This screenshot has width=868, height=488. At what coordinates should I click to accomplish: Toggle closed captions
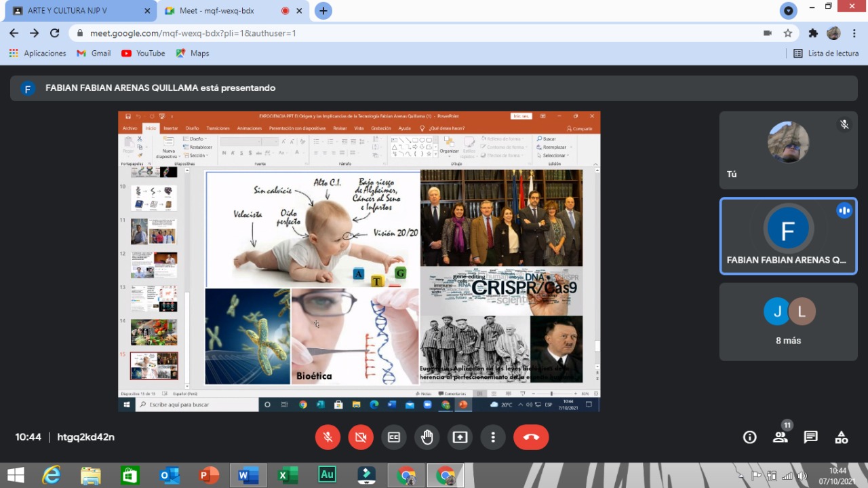pos(393,437)
